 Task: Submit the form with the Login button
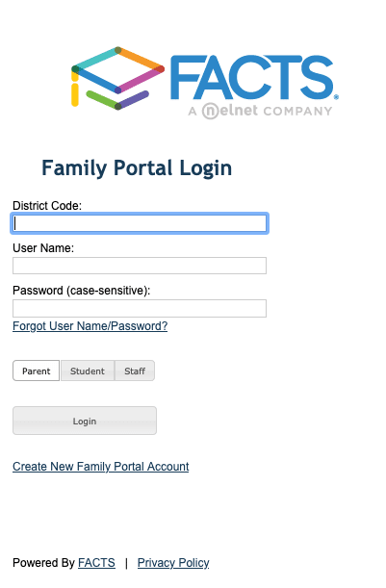click(85, 421)
